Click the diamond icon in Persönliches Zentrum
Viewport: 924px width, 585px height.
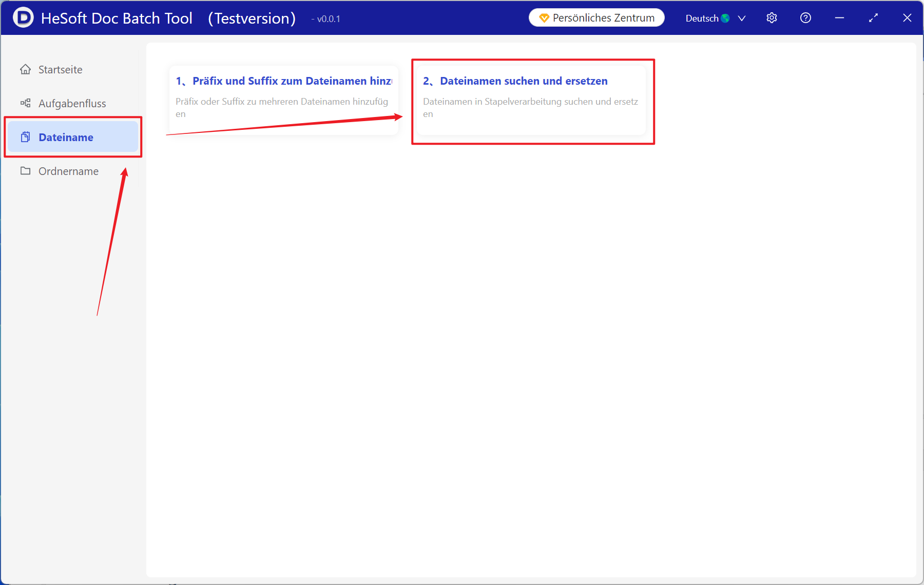544,18
